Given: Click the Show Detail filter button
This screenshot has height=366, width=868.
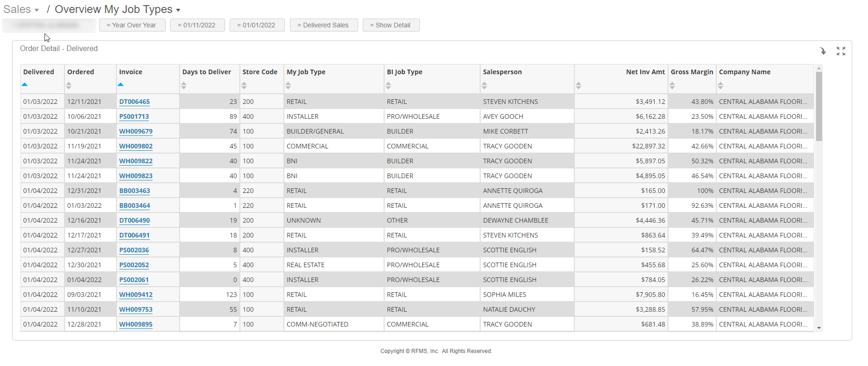Looking at the screenshot, I should coord(391,25).
